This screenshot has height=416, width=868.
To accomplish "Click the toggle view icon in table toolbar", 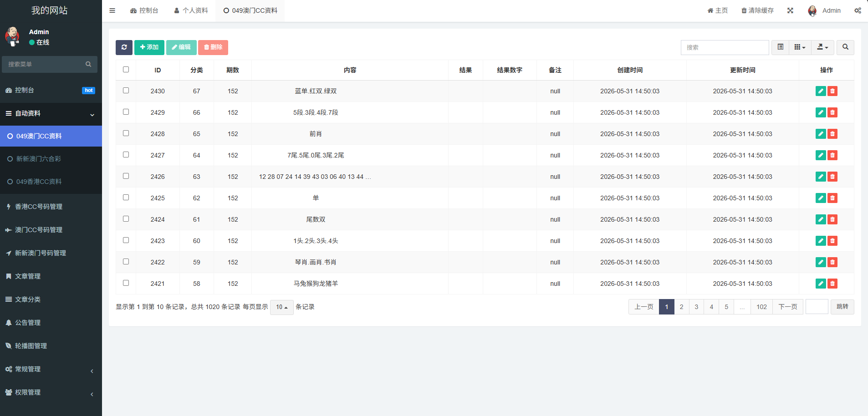I will pyautogui.click(x=780, y=47).
